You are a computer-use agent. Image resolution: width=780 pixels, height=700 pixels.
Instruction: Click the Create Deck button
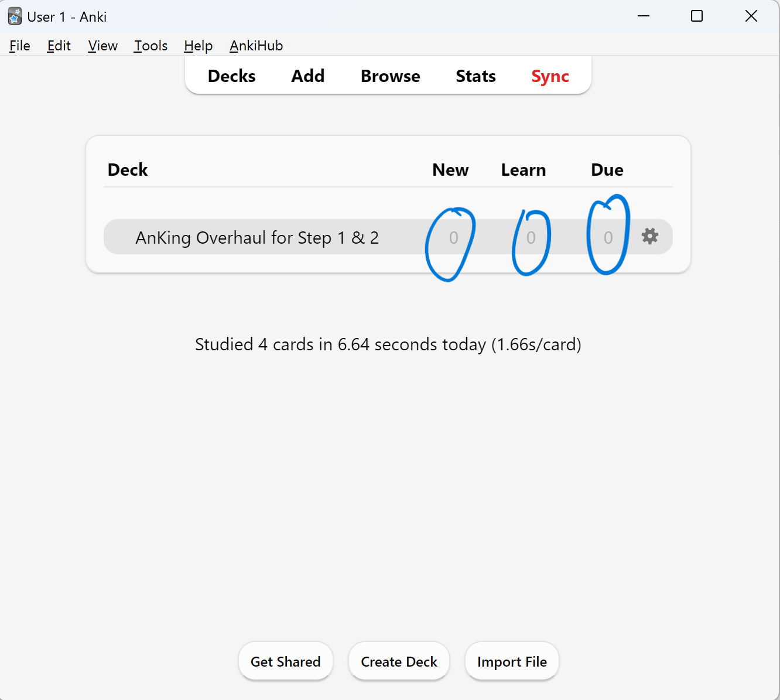point(399,661)
